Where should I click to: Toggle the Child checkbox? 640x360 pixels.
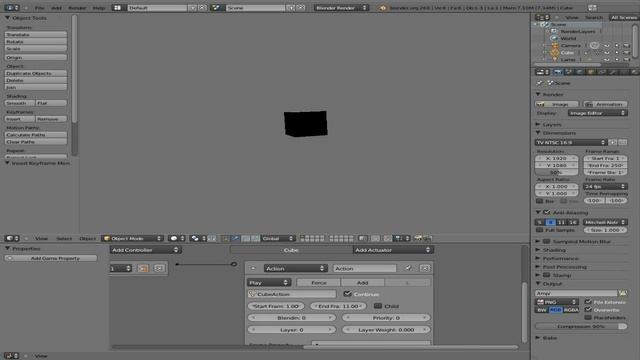coord(378,306)
